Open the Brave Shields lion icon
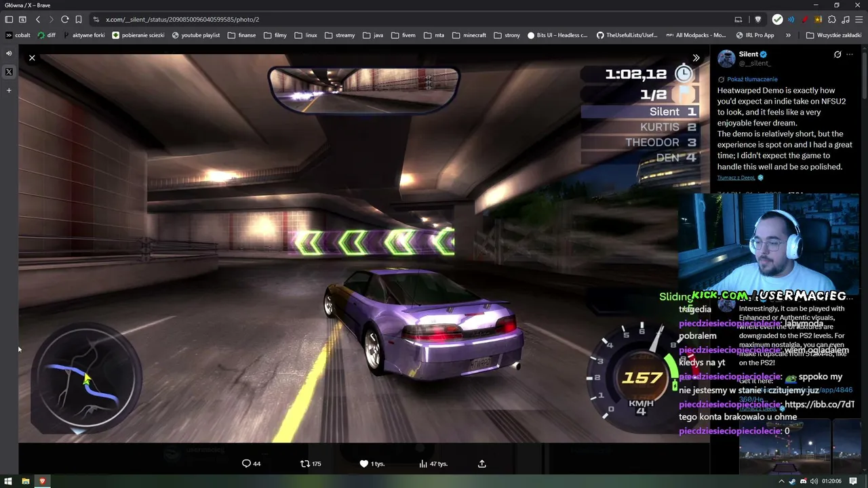 pyautogui.click(x=758, y=20)
